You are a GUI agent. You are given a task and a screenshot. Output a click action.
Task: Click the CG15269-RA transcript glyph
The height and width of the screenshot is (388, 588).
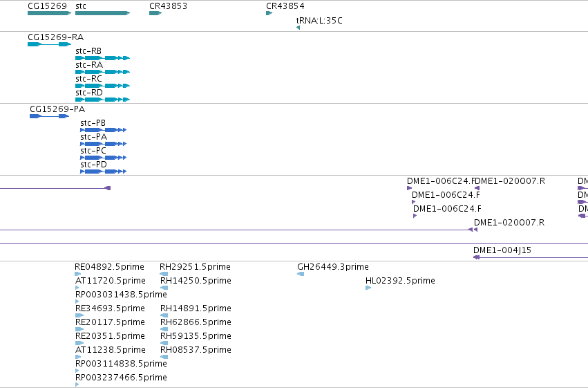tap(49, 44)
